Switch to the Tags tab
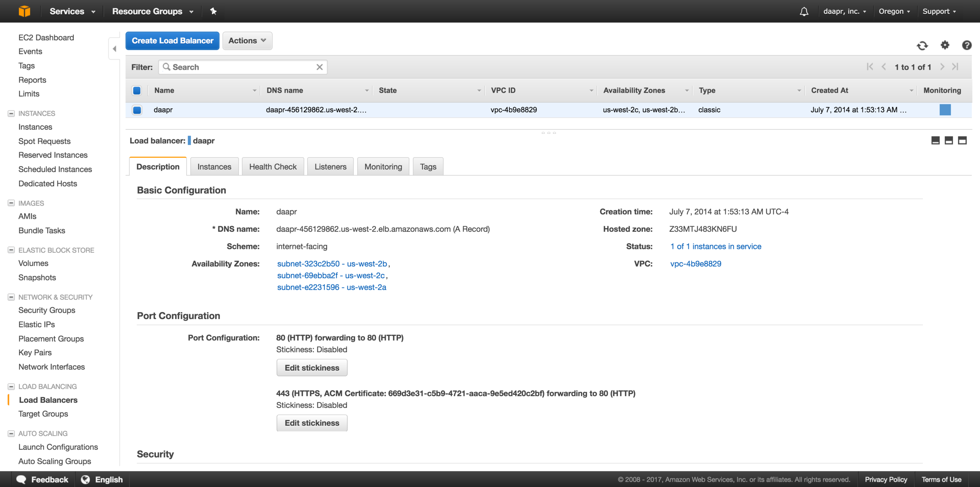 tap(428, 167)
